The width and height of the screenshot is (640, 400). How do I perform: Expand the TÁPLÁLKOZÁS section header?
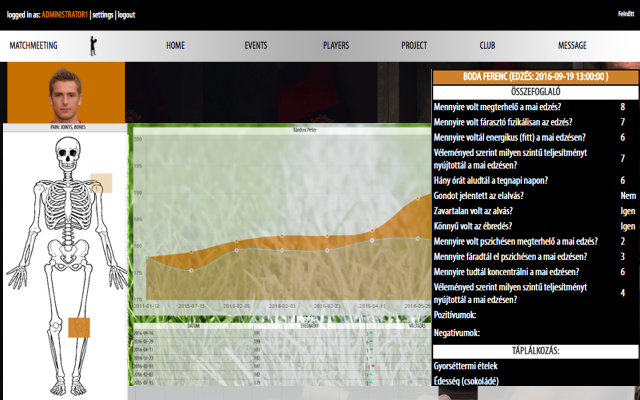pos(535,351)
